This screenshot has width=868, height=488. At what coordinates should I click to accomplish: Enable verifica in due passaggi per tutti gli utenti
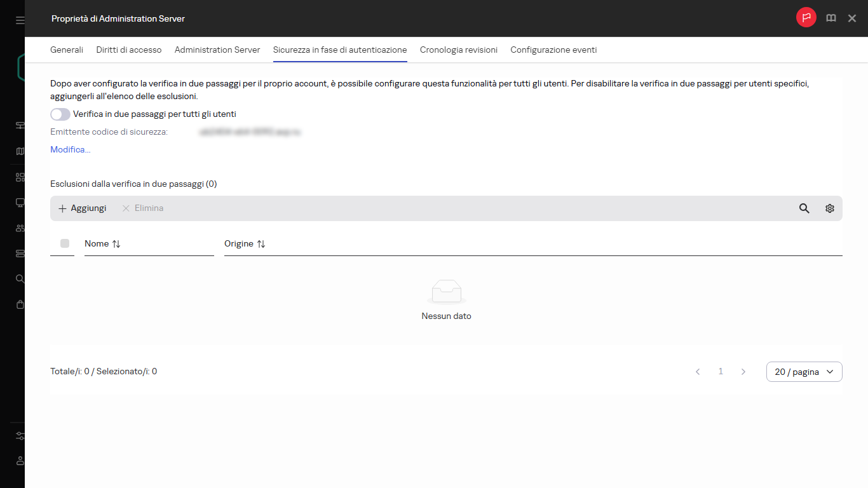tap(60, 114)
